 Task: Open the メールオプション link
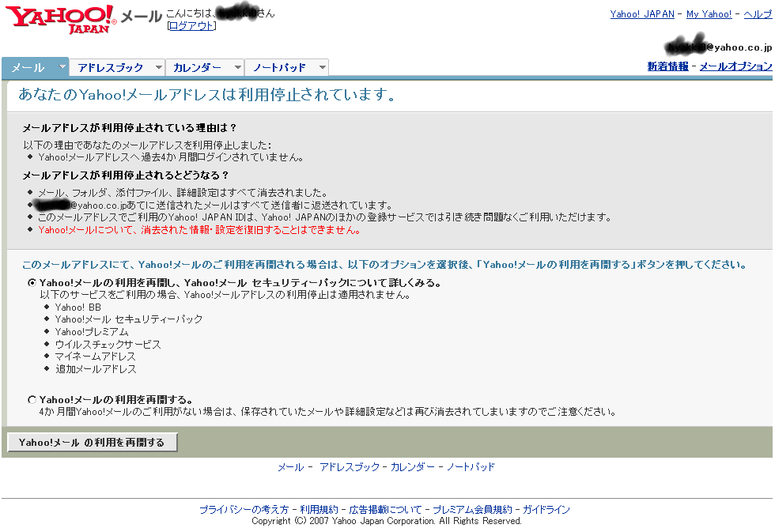[x=735, y=66]
